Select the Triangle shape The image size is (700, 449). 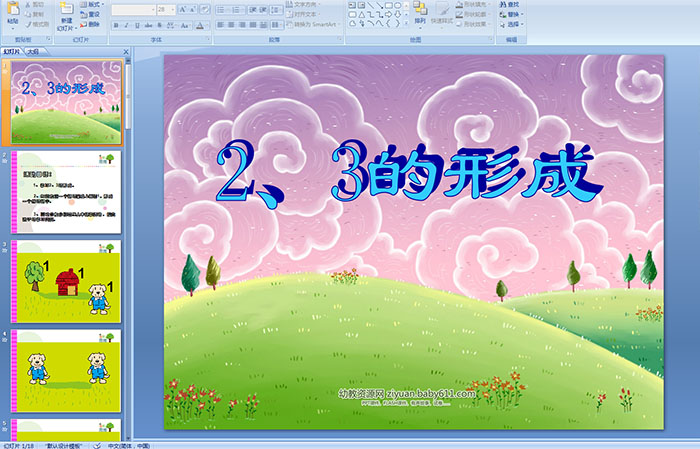362,15
